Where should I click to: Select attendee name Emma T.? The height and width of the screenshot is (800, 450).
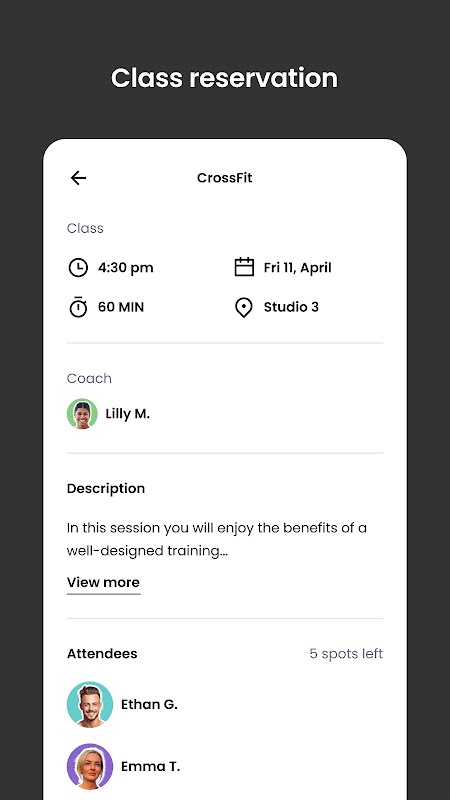(x=150, y=766)
